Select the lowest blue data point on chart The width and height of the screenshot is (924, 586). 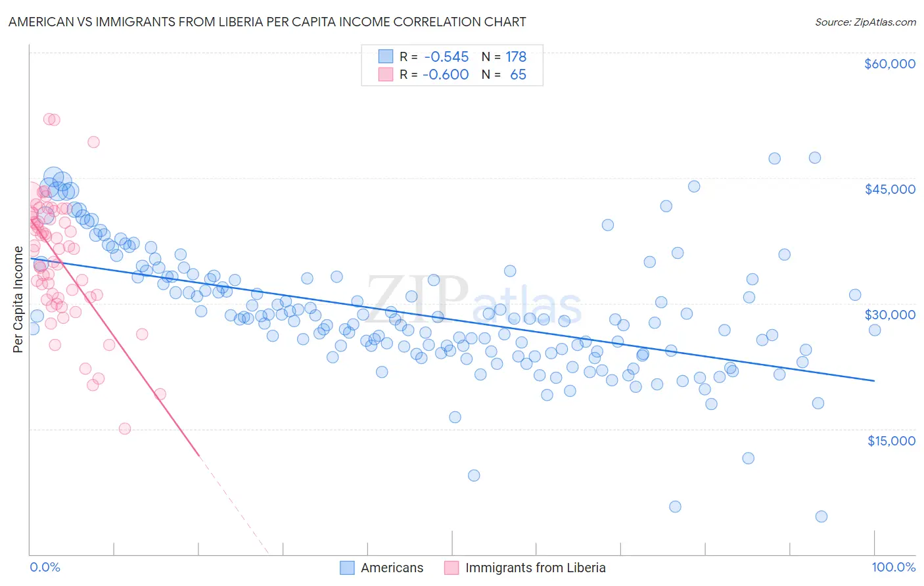[x=821, y=516]
